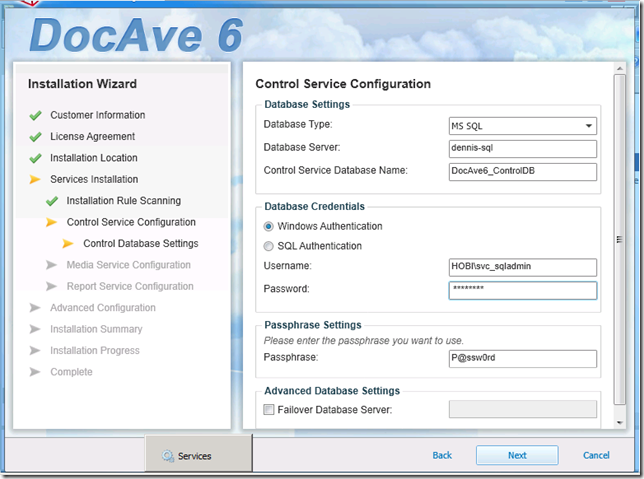
Task: Click the gray arrow beside Report Service Configuration
Action: pos(52,286)
